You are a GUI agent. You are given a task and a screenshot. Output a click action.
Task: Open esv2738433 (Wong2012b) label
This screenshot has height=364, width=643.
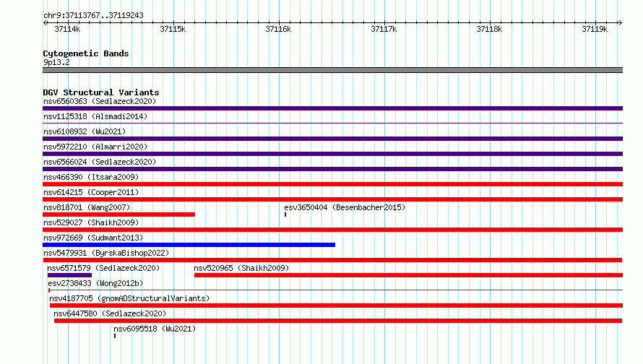tap(95, 283)
